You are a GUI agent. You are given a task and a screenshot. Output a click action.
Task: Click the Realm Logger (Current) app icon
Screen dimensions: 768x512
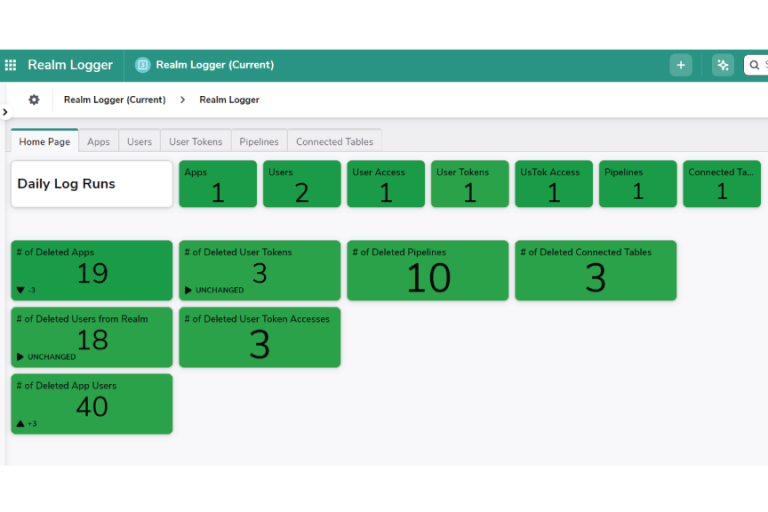[x=142, y=65]
